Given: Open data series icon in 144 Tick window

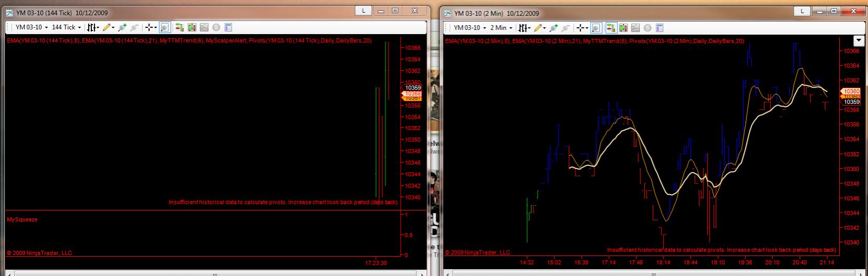Looking at the screenshot, I should [192, 27].
